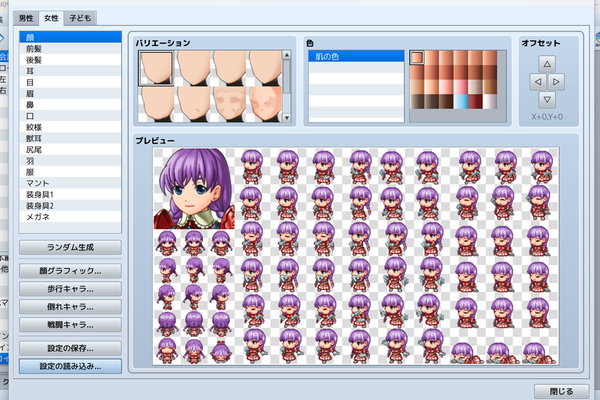Open 歩行キャラ... export
Viewport: 600px width, 400px height.
click(70, 289)
